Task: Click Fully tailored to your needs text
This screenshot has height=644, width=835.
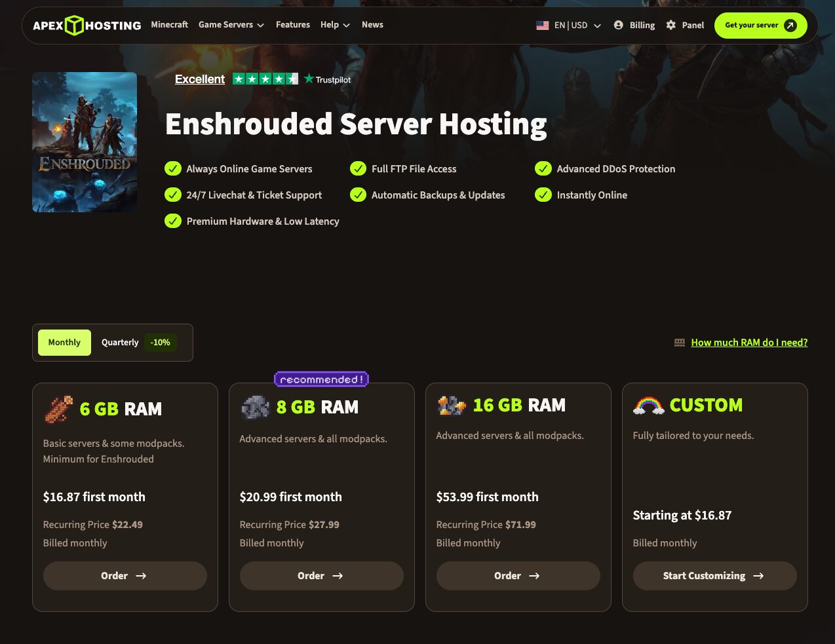Action: pyautogui.click(x=693, y=436)
